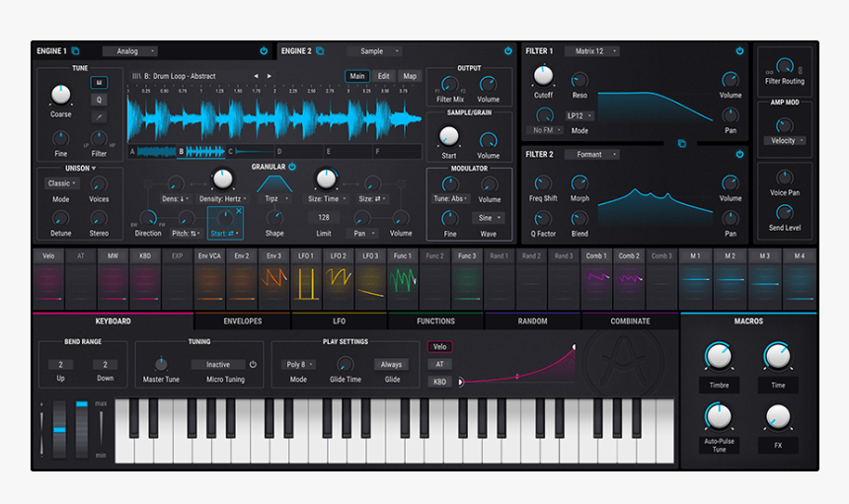Toggle Micro Tuning power button
The image size is (849, 504).
click(x=253, y=365)
